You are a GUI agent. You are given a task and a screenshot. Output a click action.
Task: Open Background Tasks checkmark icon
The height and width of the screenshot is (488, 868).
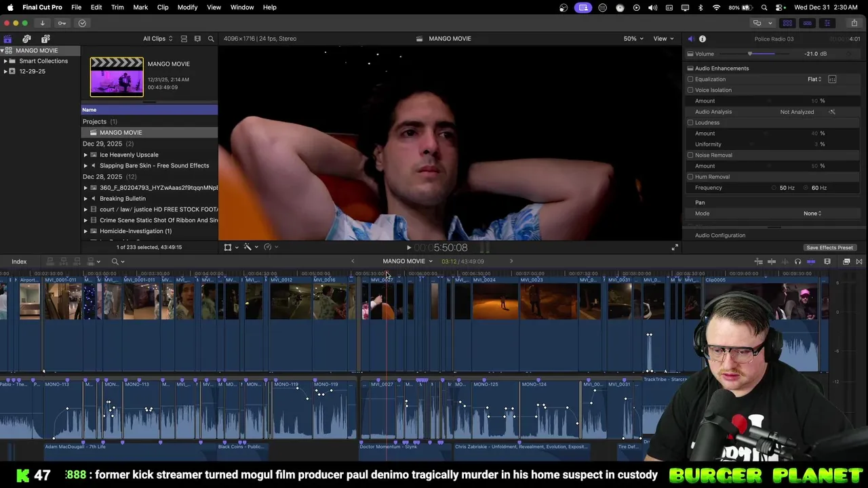[82, 23]
